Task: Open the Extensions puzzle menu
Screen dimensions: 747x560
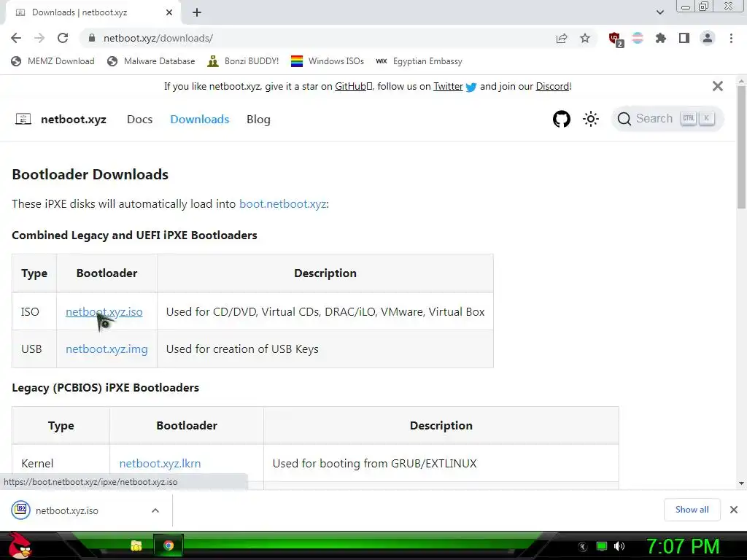Action: click(661, 38)
